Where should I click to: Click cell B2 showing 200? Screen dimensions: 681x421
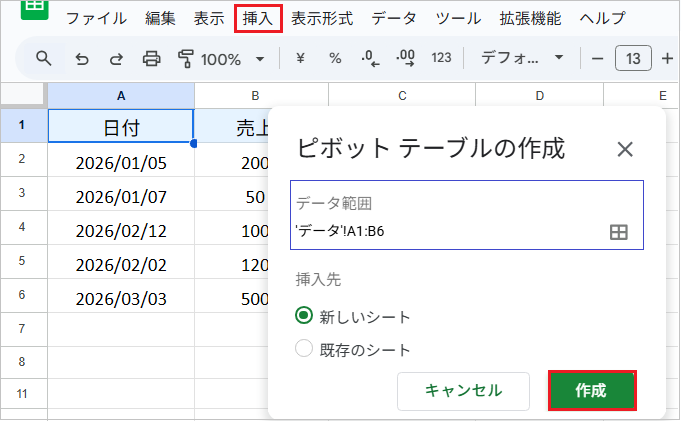232,160
